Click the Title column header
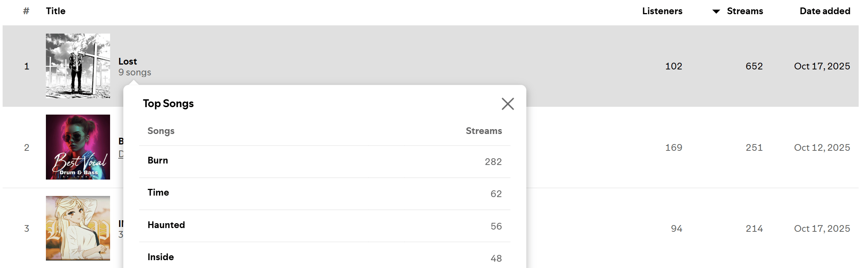 [x=56, y=11]
